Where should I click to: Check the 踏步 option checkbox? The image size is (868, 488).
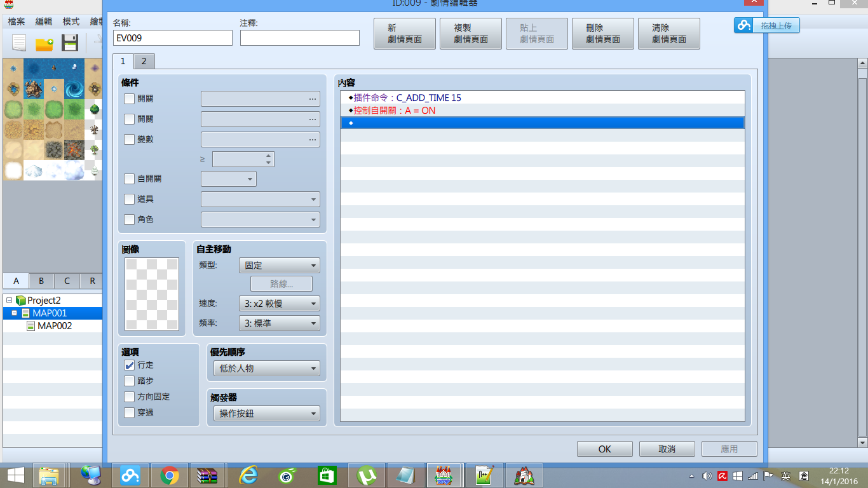click(130, 381)
